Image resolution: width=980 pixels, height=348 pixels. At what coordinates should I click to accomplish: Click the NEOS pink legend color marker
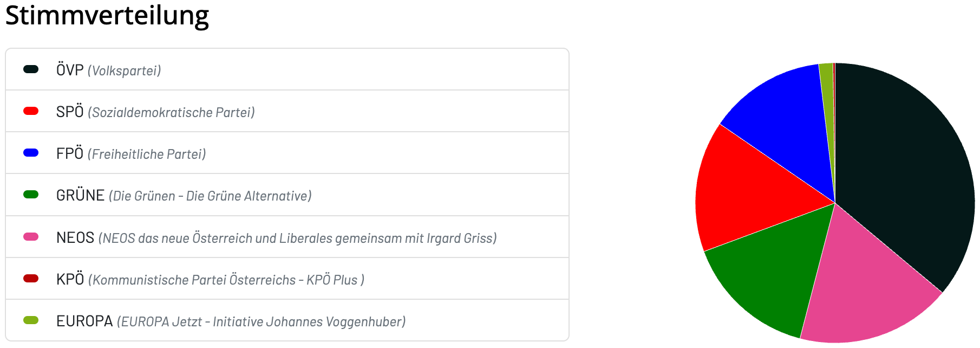coord(31,237)
